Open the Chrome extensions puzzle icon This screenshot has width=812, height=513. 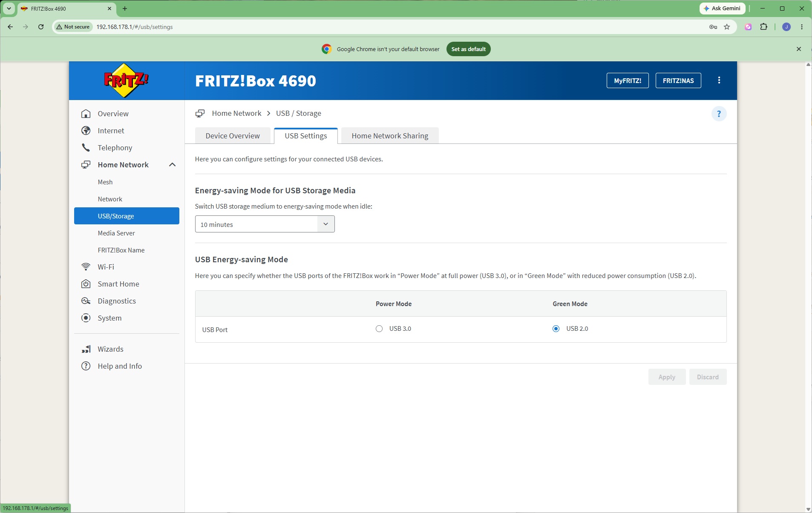click(764, 27)
